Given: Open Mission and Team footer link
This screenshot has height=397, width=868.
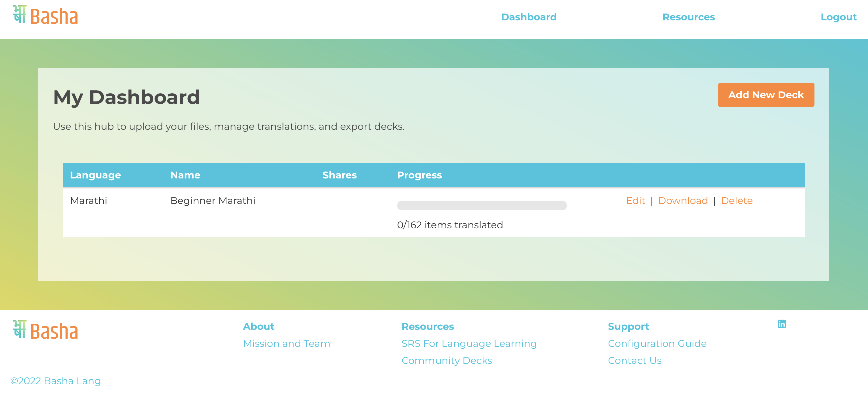Looking at the screenshot, I should click(x=286, y=343).
